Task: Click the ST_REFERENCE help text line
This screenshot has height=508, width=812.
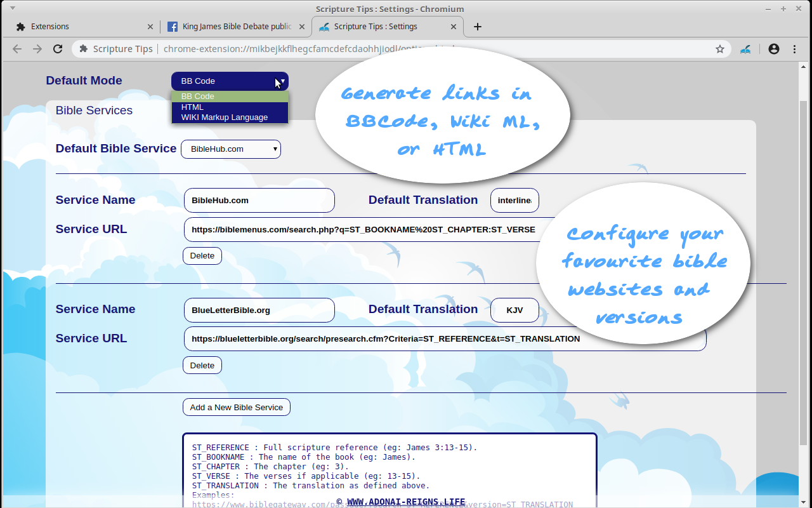Action: 334,448
